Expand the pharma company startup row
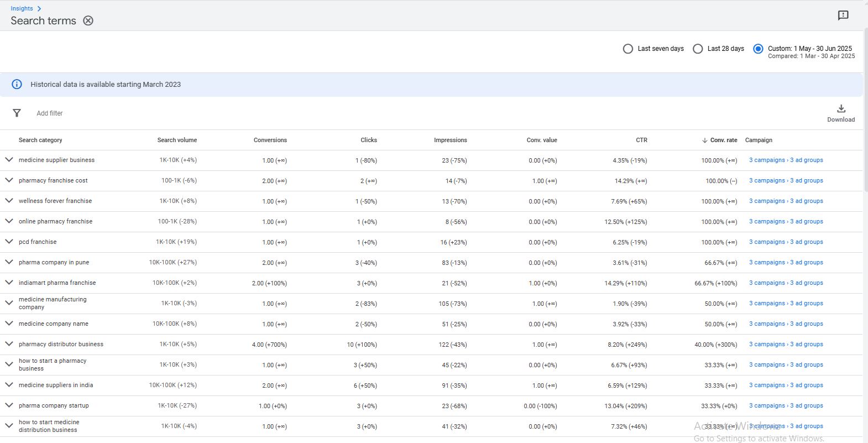868x443 pixels. [x=9, y=405]
